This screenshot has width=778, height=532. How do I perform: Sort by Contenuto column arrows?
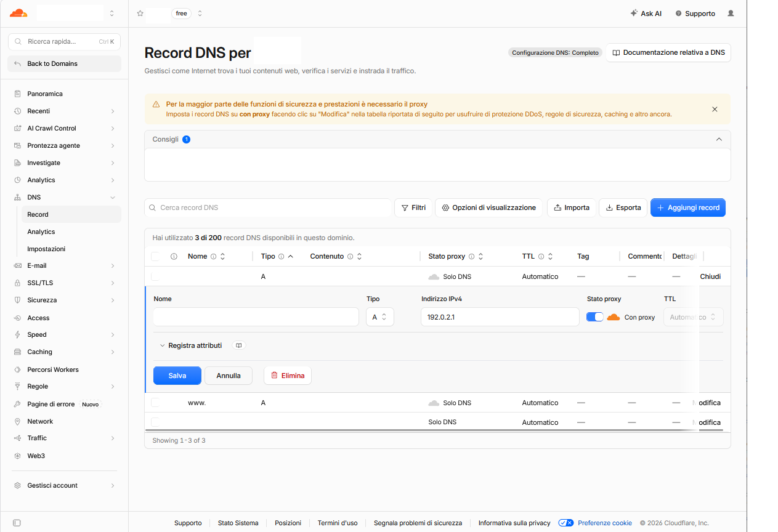359,256
